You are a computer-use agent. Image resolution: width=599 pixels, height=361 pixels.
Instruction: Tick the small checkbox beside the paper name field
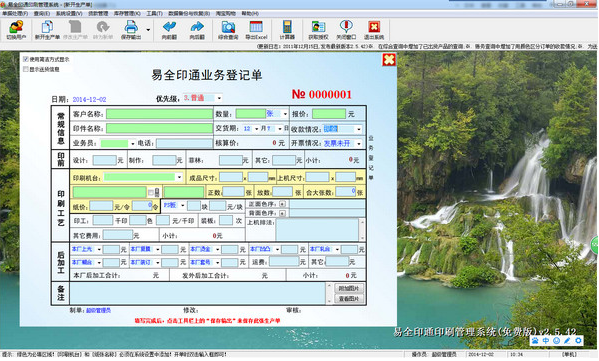pos(151,192)
